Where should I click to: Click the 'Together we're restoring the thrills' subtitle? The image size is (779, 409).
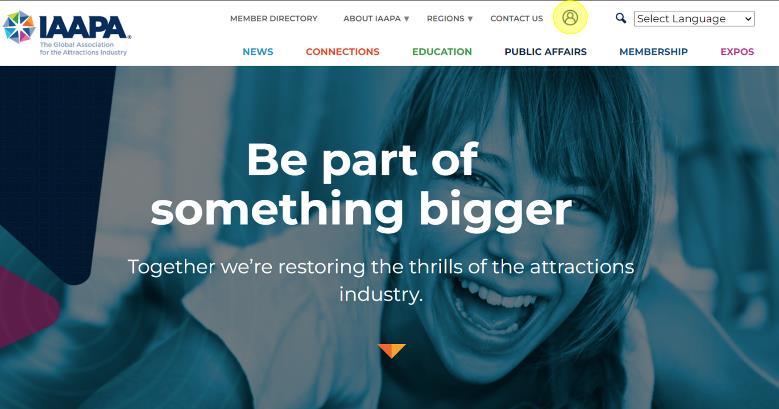[x=381, y=280]
